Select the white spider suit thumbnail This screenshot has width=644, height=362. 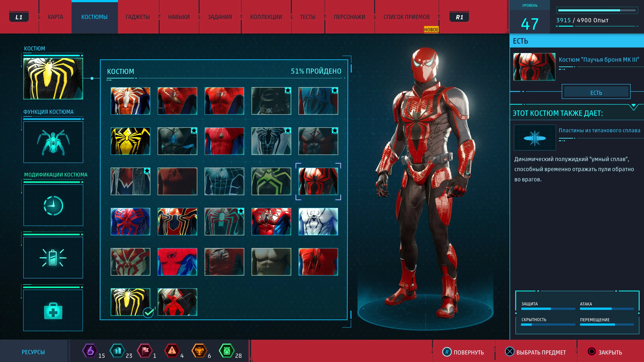click(x=318, y=222)
